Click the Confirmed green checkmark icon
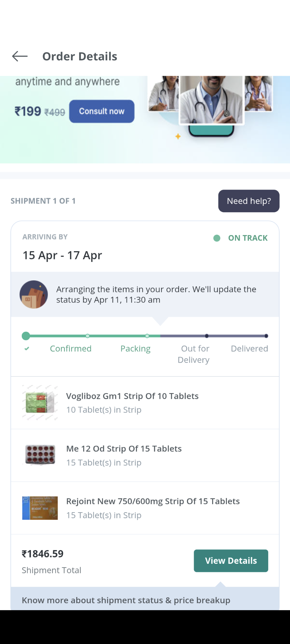The height and width of the screenshot is (644, 290). [x=27, y=349]
